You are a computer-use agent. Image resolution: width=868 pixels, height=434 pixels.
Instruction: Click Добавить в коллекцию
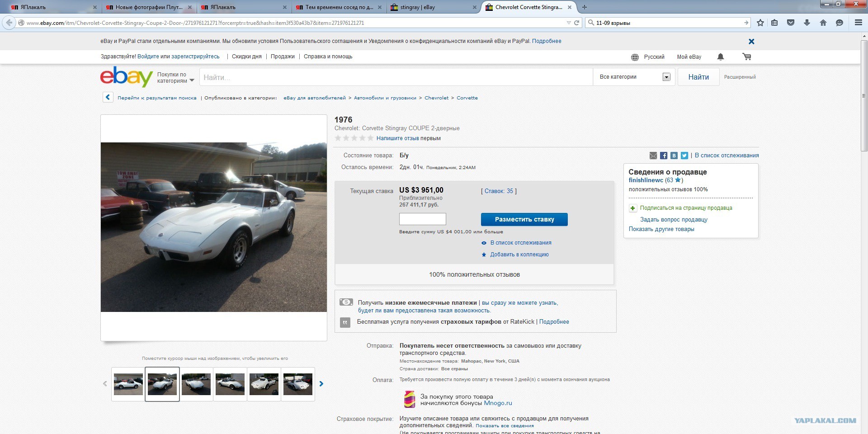pyautogui.click(x=519, y=255)
